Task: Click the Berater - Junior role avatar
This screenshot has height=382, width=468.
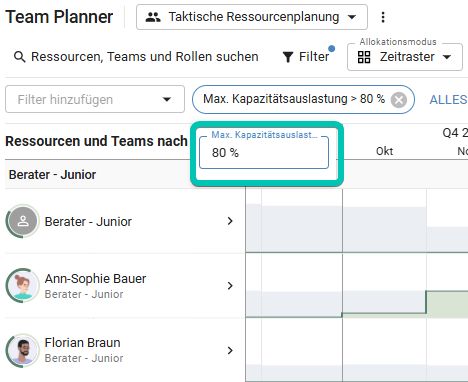Action: (23, 221)
